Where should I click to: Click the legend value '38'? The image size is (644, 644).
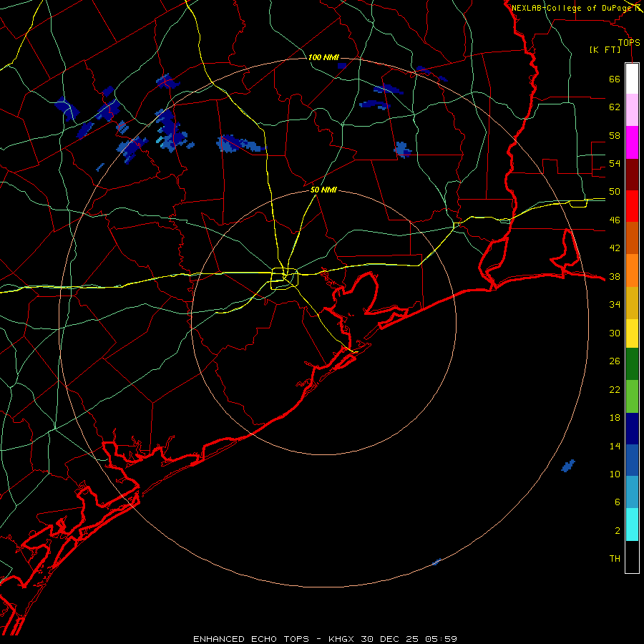pos(615,277)
